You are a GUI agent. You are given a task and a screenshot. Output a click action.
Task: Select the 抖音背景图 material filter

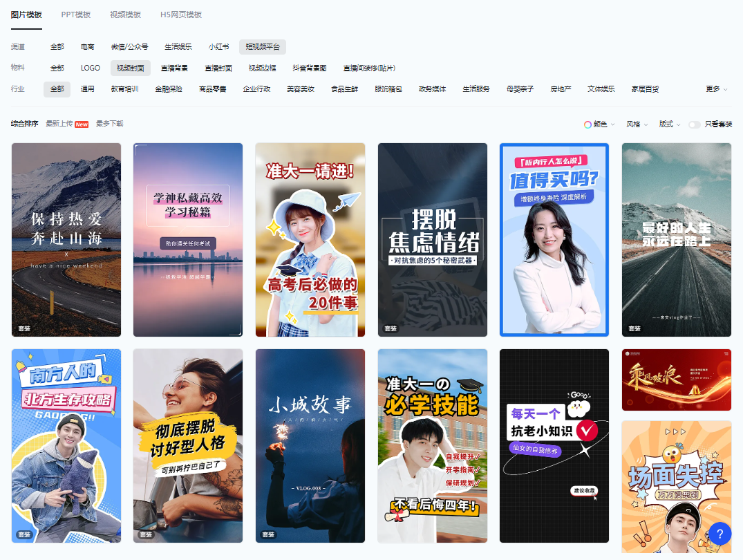point(309,68)
